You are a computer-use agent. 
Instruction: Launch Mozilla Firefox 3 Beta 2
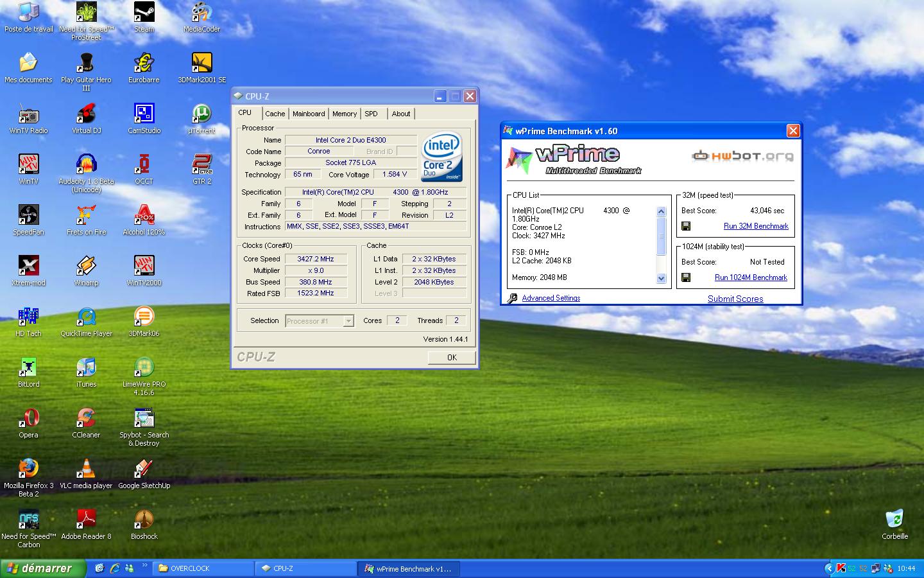[28, 477]
